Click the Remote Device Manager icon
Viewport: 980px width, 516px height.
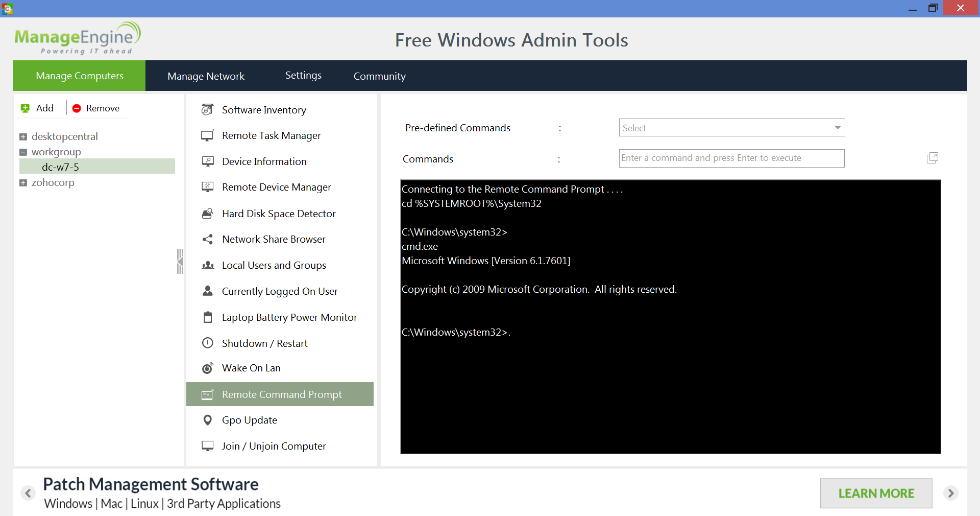[207, 187]
